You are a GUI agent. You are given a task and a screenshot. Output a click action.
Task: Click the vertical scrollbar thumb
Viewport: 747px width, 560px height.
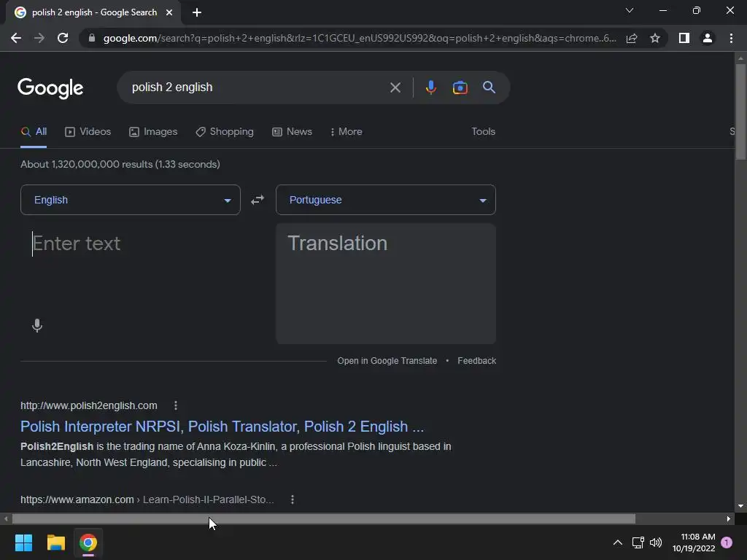[x=740, y=112]
